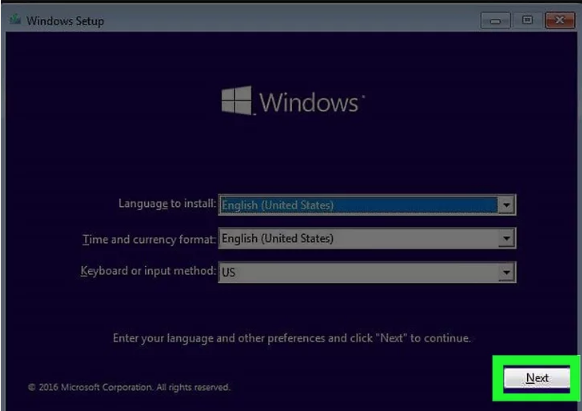Select the US keyboard input field
The image size is (582, 411).
pos(367,273)
